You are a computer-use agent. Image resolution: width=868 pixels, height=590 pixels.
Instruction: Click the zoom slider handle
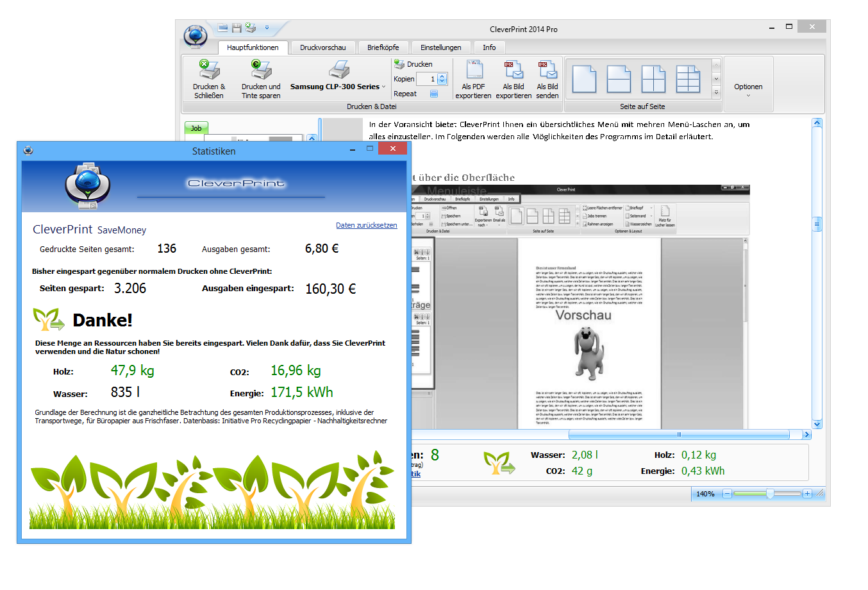769,494
